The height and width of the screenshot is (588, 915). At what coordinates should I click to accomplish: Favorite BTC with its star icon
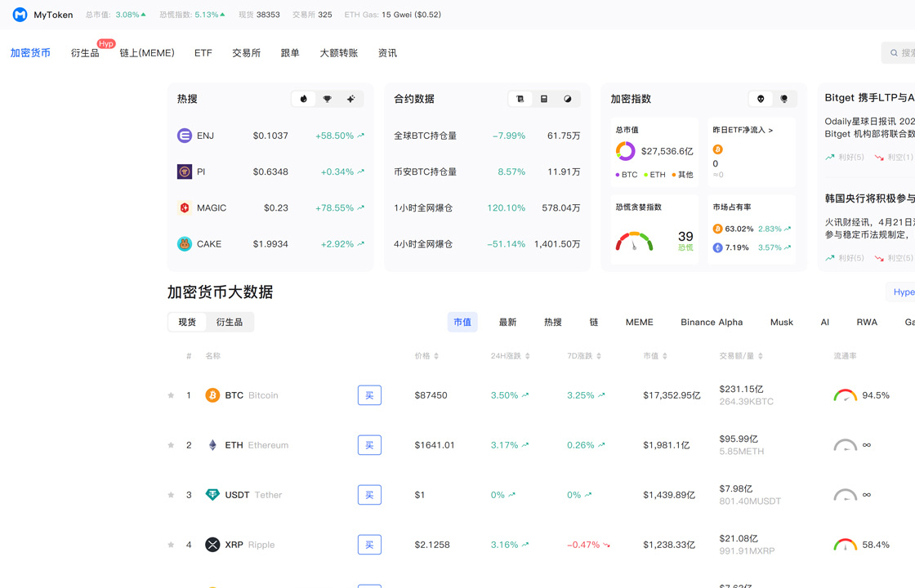coord(171,395)
